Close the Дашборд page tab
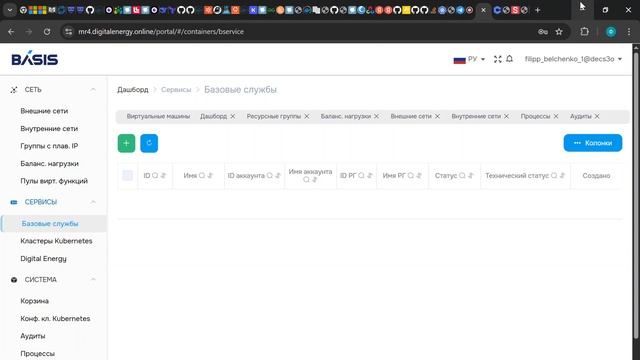Image resolution: width=640 pixels, height=360 pixels. tap(233, 116)
